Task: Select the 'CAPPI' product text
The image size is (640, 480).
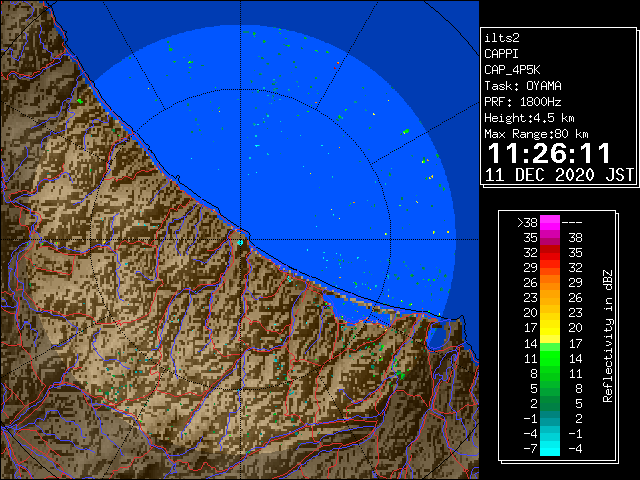Action: (501, 54)
